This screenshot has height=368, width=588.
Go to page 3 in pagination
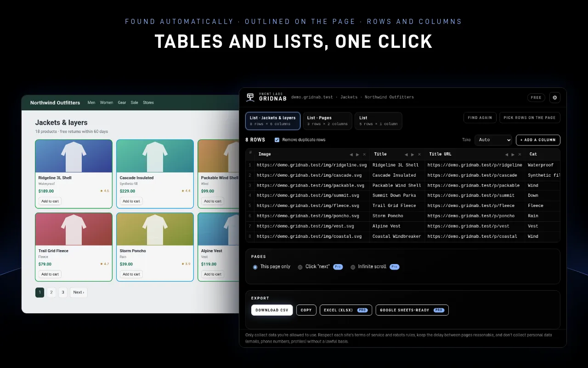(63, 292)
